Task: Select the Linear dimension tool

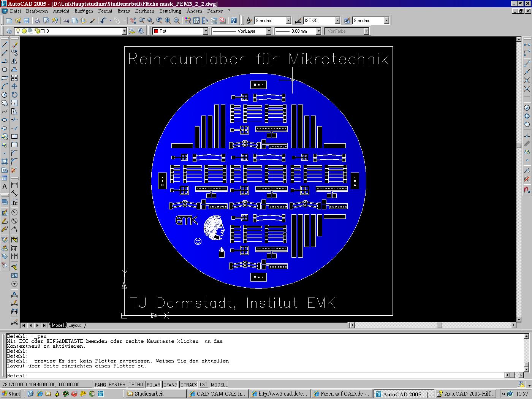Action: [x=14, y=185]
